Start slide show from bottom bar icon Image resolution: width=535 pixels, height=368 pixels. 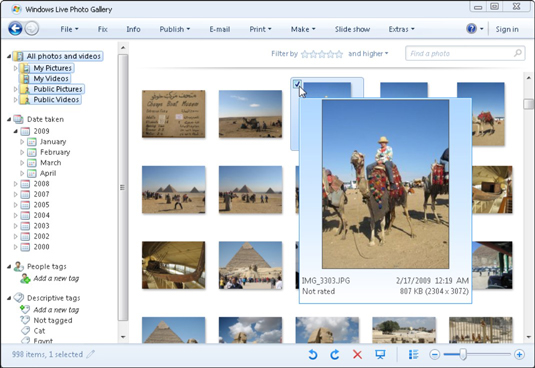click(x=380, y=355)
